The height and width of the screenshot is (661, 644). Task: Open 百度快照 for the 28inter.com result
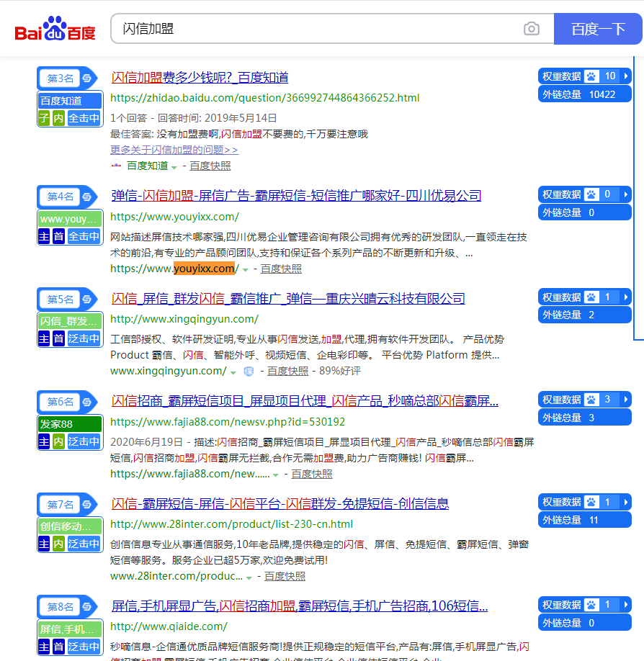click(285, 576)
